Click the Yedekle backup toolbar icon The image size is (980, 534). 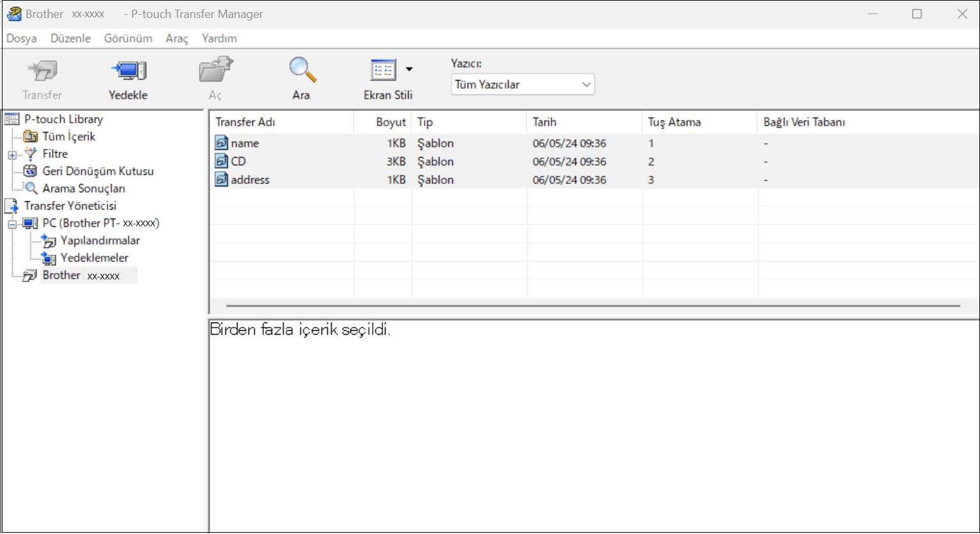coord(128,71)
